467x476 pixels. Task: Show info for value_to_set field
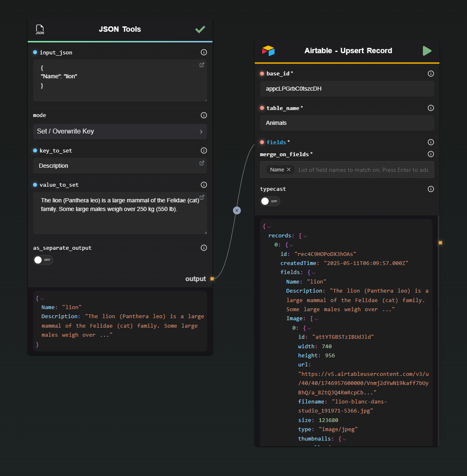(204, 185)
